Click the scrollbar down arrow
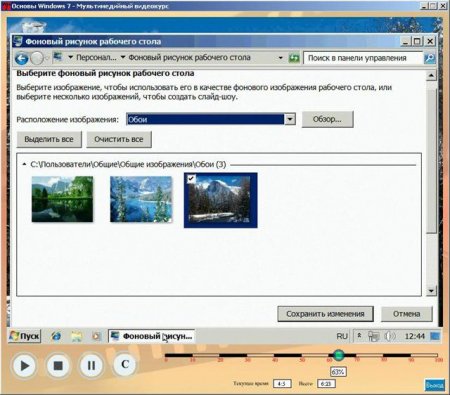Viewport: 450px width, 395px height. [431, 291]
